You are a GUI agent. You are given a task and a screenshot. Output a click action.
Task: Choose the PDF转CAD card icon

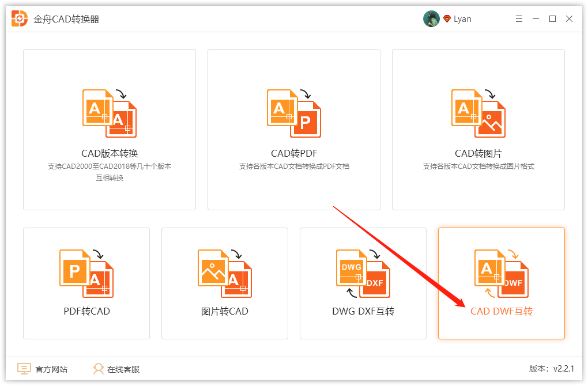86,273
